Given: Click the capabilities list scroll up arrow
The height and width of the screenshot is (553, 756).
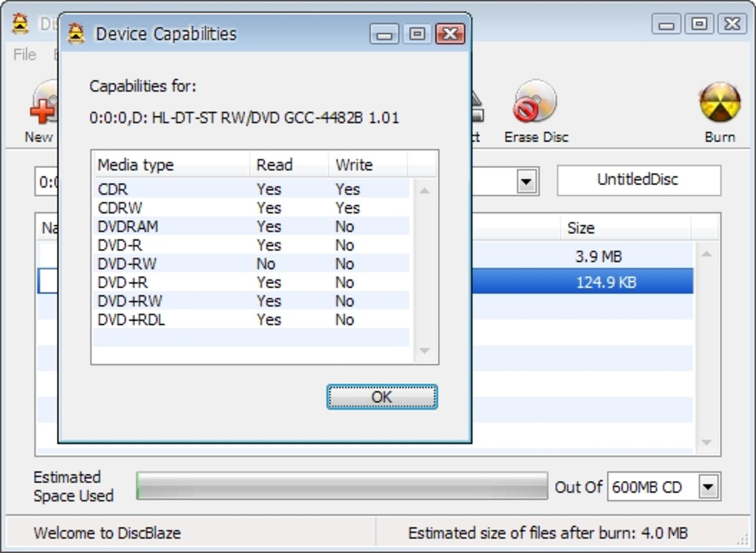Looking at the screenshot, I should [x=424, y=191].
